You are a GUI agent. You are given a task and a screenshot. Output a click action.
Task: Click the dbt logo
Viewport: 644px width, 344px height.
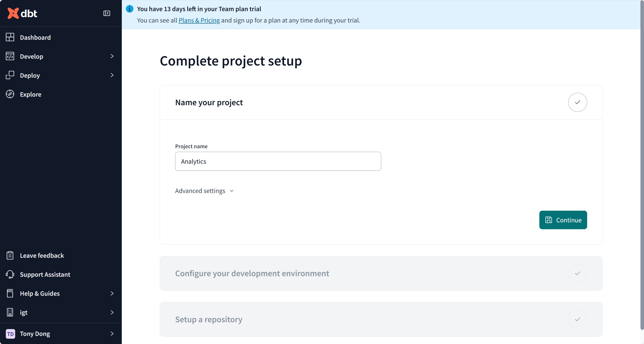[22, 13]
